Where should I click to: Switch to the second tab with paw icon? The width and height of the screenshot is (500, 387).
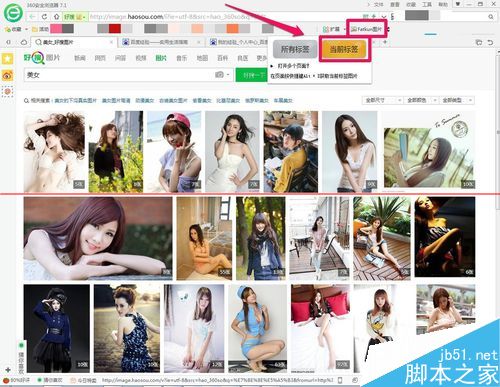click(160, 42)
